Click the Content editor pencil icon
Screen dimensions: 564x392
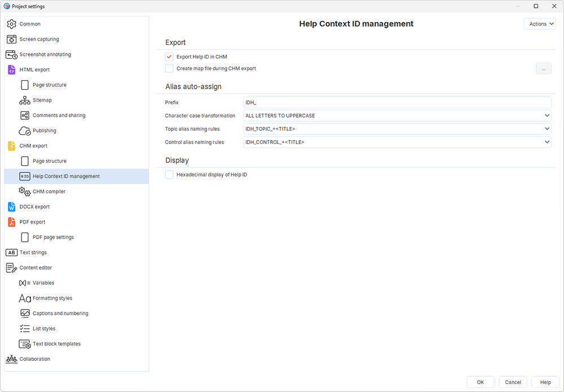pos(11,268)
